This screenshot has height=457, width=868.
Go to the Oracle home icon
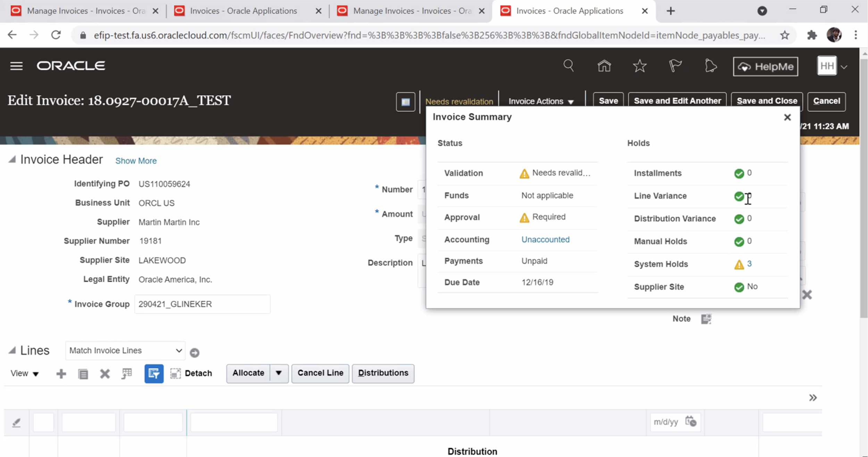[x=604, y=66]
